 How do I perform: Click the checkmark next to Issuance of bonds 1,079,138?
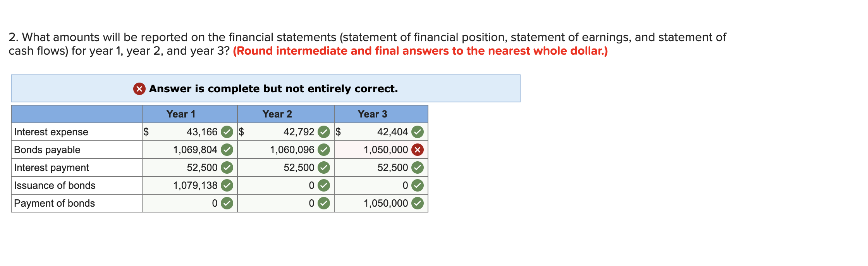(x=227, y=185)
